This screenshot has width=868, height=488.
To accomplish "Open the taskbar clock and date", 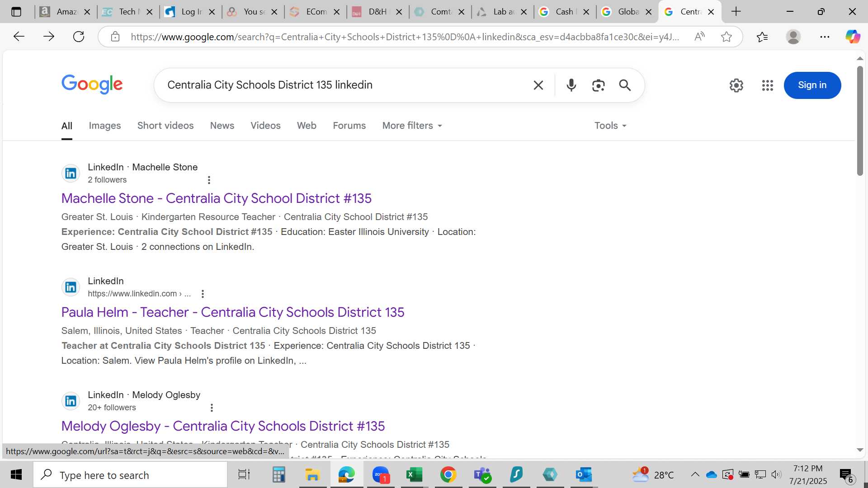I will [808, 475].
